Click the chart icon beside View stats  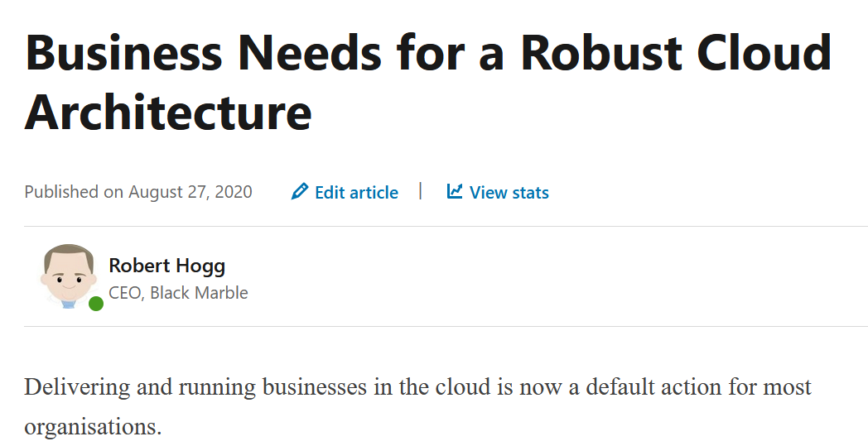coord(455,192)
